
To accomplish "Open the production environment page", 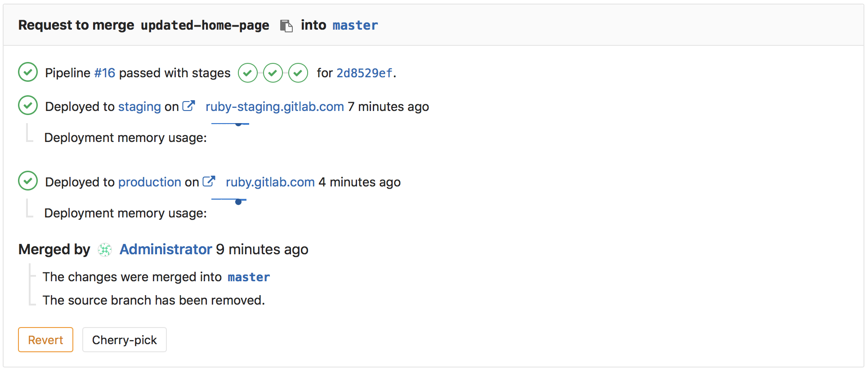I will click(149, 182).
